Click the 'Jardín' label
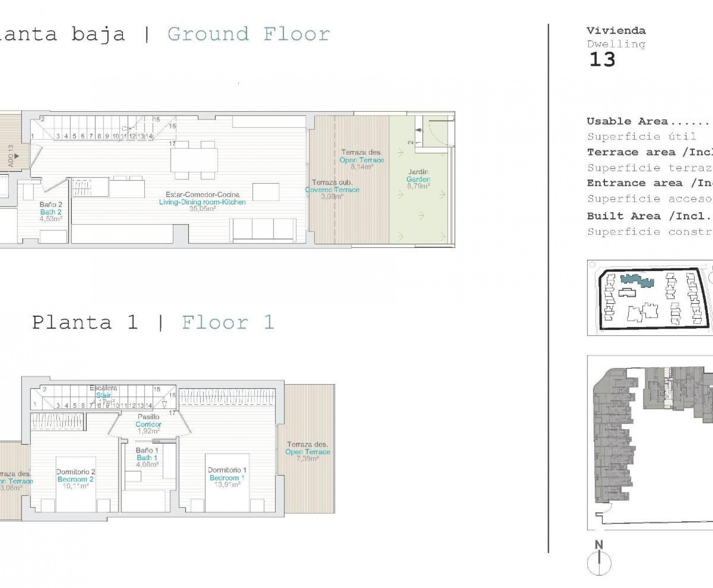The height and width of the screenshot is (588, 713). pos(418,172)
